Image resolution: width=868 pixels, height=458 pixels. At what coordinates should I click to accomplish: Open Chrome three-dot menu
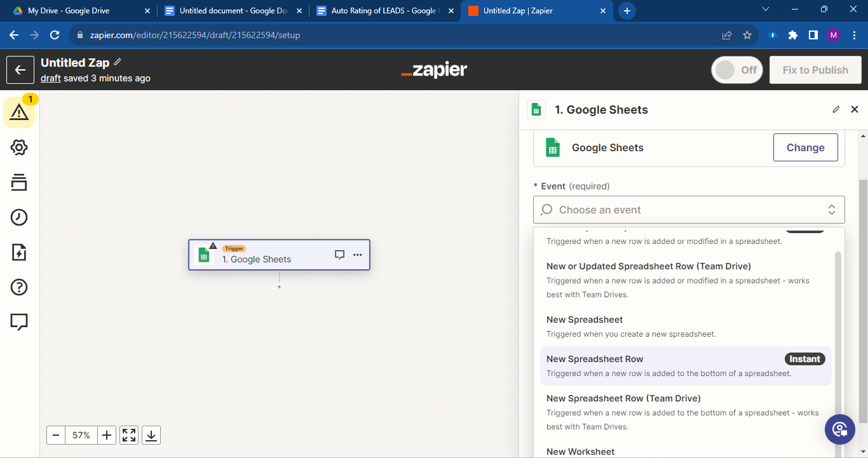click(854, 35)
